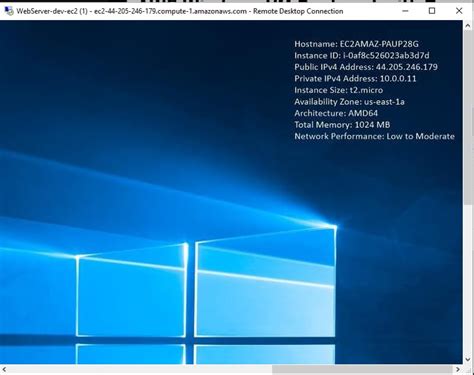Click the vertical scrollbar down arrow

click(468, 359)
